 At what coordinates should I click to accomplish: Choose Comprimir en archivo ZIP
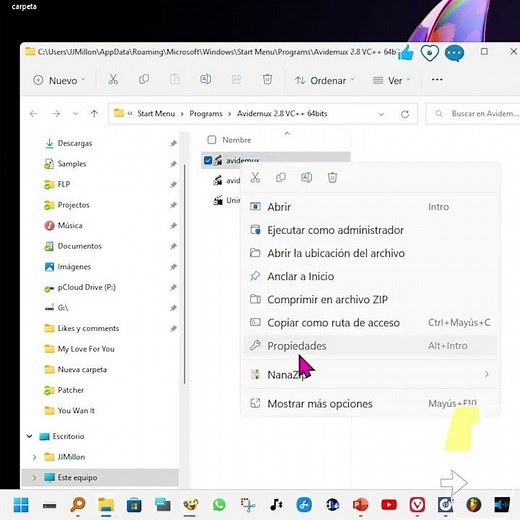[x=371, y=300]
